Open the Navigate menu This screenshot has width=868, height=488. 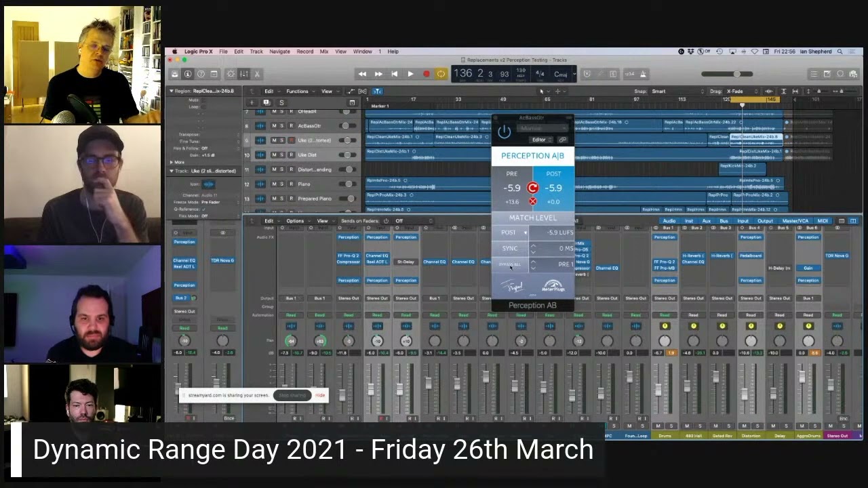(279, 52)
